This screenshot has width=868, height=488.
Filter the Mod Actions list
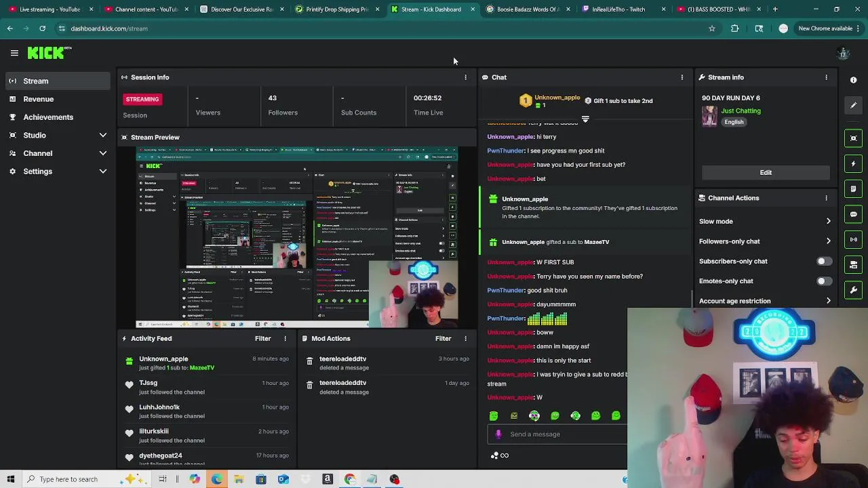point(443,338)
